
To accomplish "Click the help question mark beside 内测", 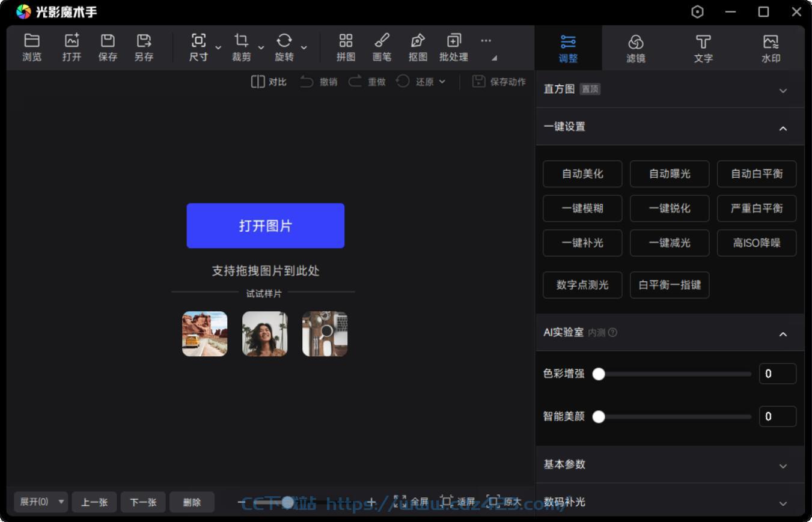I will 612,332.
